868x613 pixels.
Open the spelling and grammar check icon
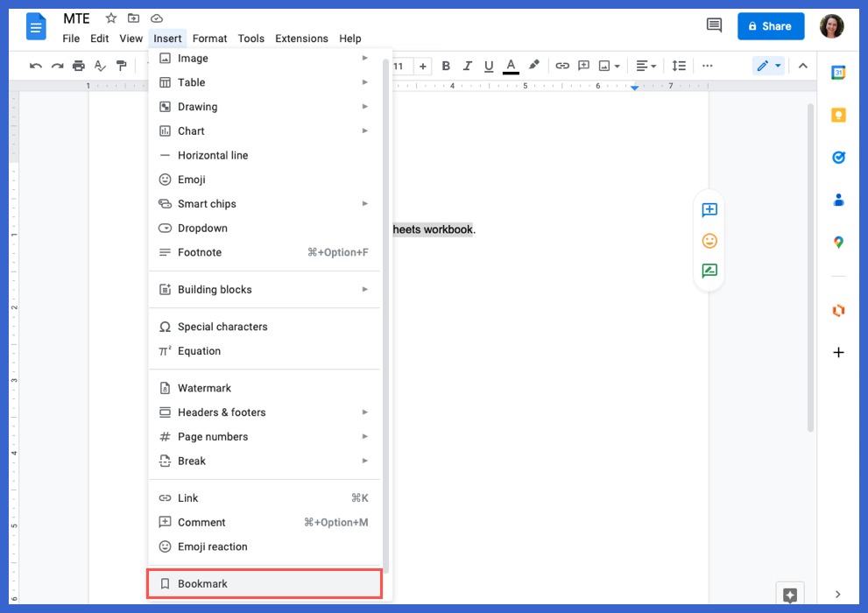click(x=99, y=66)
